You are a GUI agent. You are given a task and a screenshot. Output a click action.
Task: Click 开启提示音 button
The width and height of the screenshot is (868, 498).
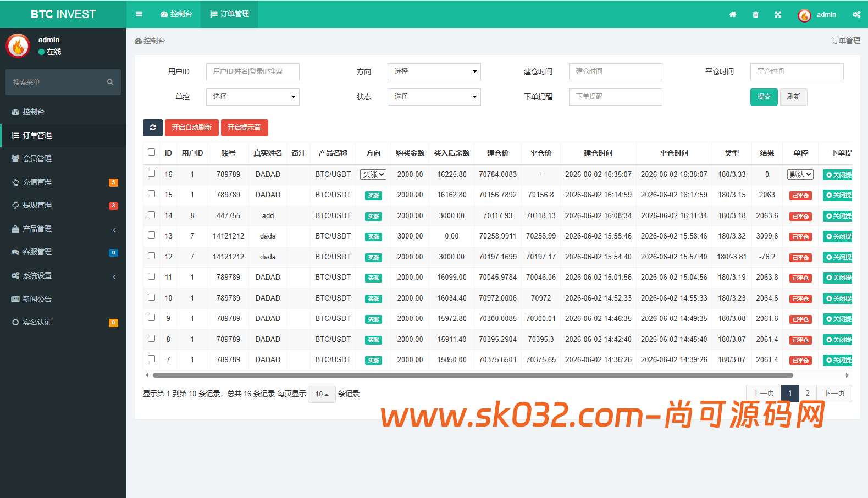[x=244, y=128]
